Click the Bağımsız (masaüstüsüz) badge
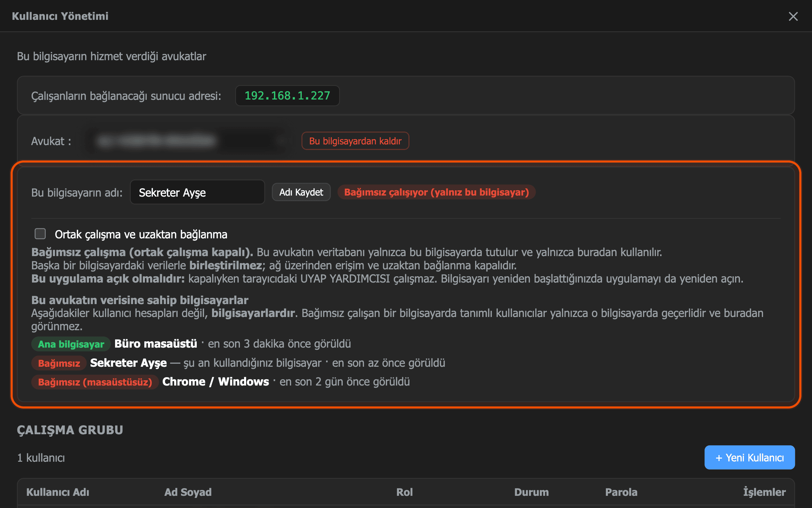Screen dimensions: 812x508 [95, 382]
